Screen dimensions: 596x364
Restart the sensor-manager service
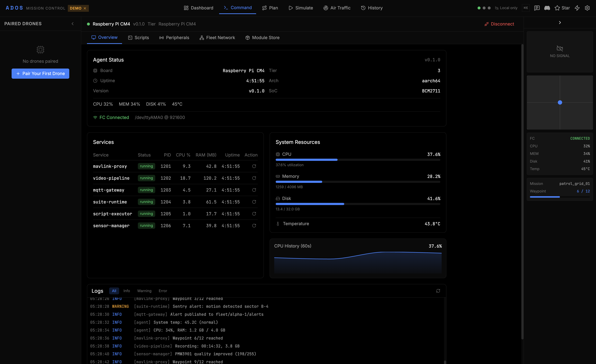254,225
